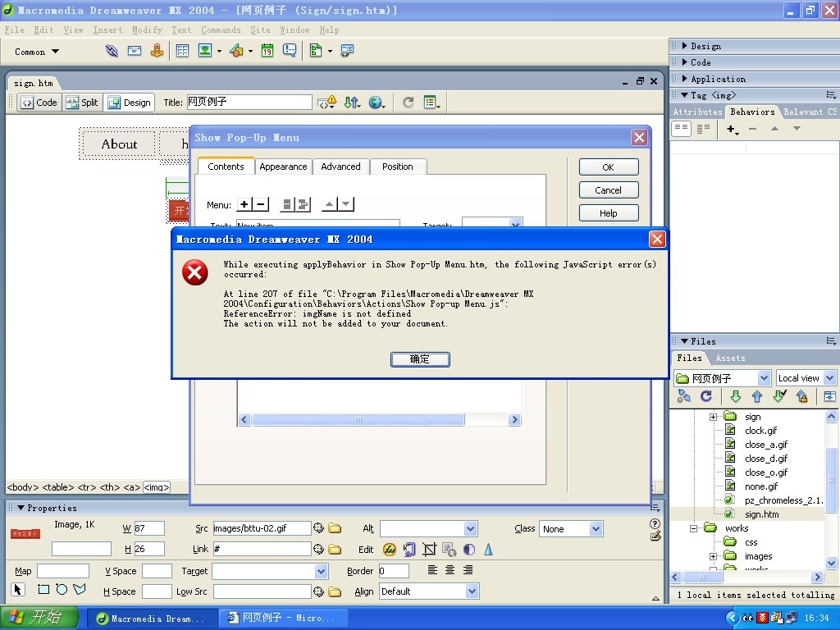Screen dimensions: 840x630
Task: Insert a Named Anchor from toolbar
Action: pyautogui.click(x=157, y=51)
